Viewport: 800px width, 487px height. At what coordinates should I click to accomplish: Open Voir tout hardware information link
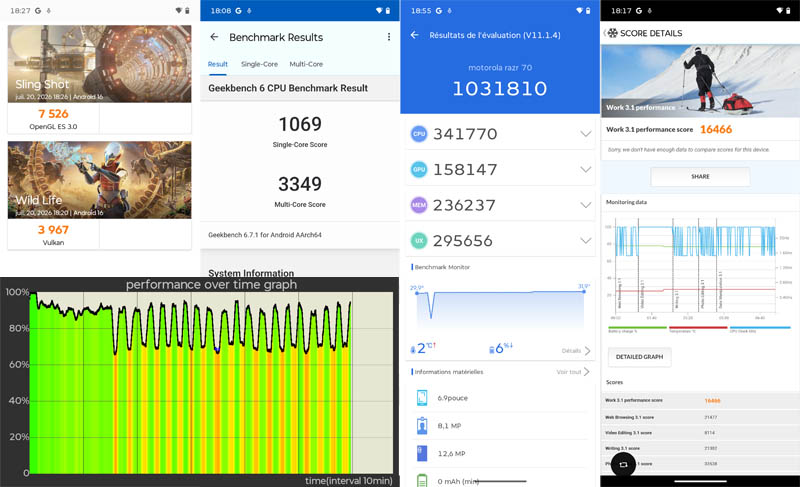573,372
